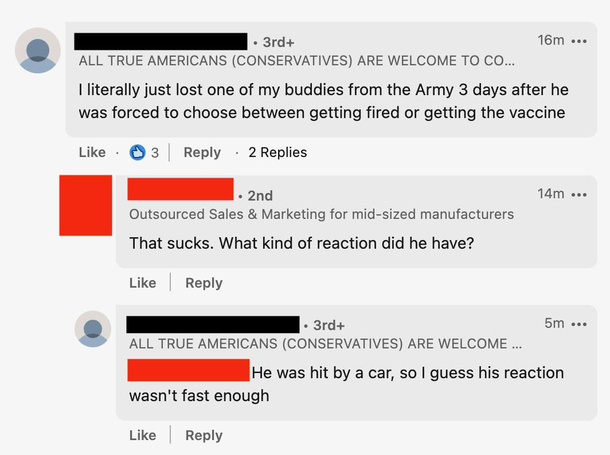Like the comment about the Army buddy
This screenshot has height=455, width=610.
[92, 152]
